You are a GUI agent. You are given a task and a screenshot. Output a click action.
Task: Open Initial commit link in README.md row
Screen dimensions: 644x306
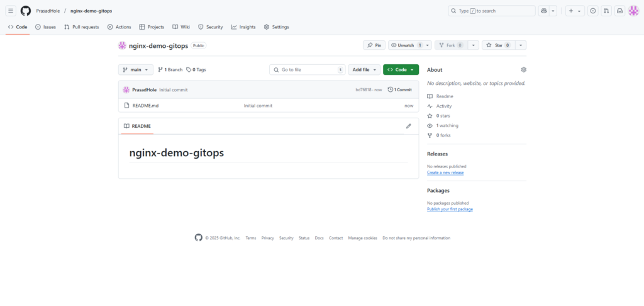pyautogui.click(x=258, y=106)
